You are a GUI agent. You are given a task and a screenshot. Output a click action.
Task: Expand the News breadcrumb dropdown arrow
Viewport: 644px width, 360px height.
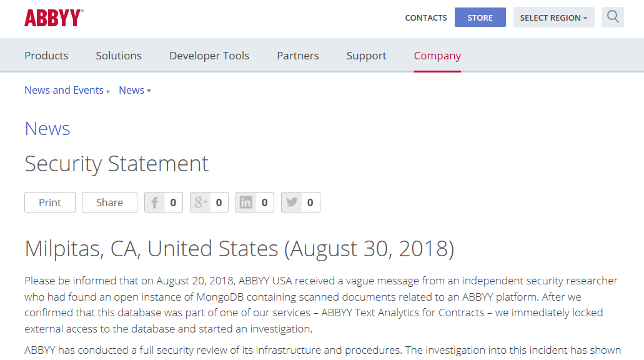[x=149, y=91]
